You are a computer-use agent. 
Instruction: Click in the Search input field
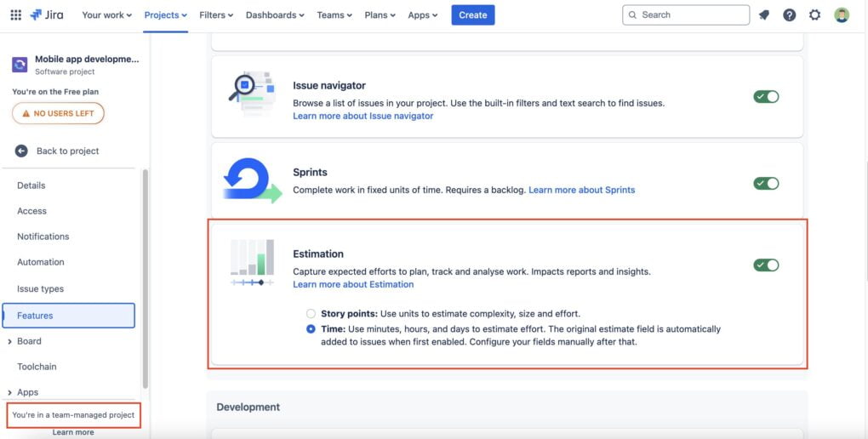(x=686, y=15)
